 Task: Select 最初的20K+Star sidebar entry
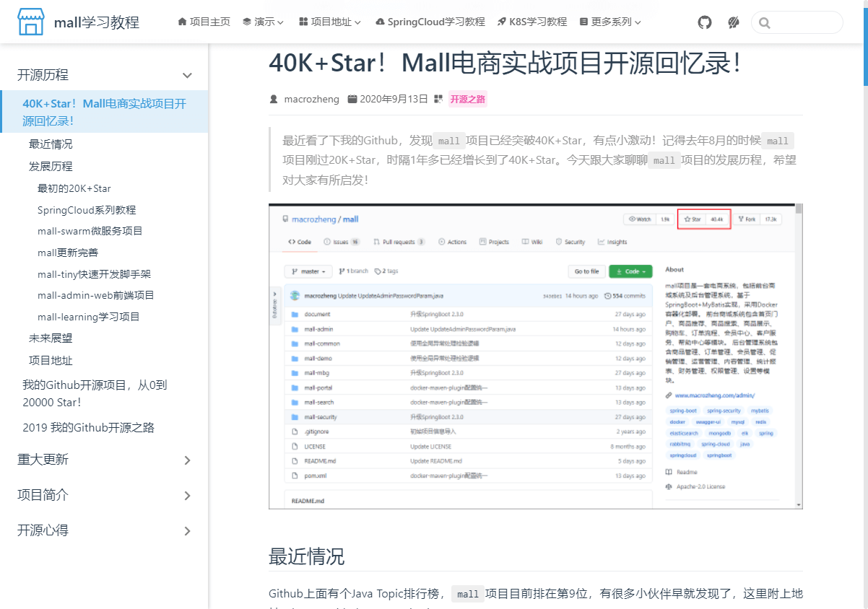point(74,188)
